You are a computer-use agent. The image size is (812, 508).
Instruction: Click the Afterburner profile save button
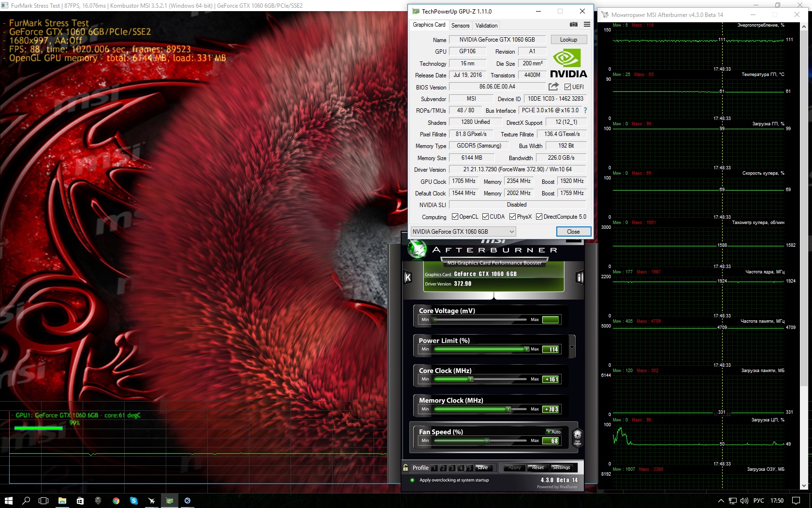(482, 468)
